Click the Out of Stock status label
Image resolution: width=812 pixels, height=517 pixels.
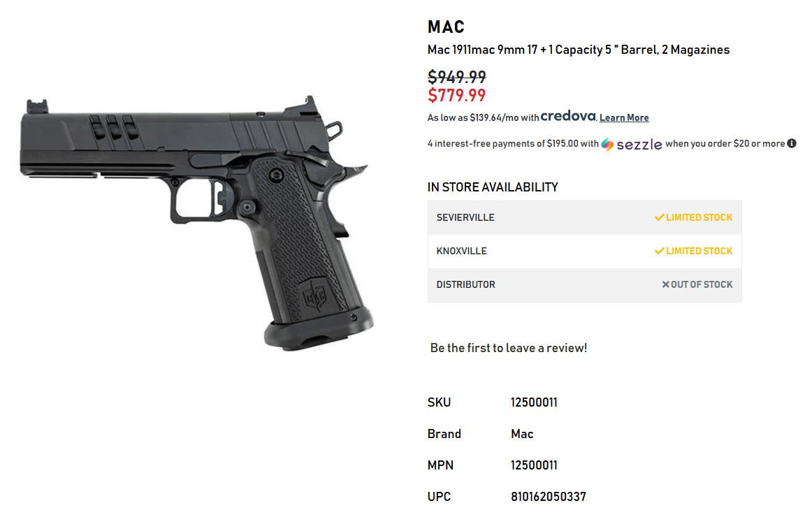coord(702,284)
